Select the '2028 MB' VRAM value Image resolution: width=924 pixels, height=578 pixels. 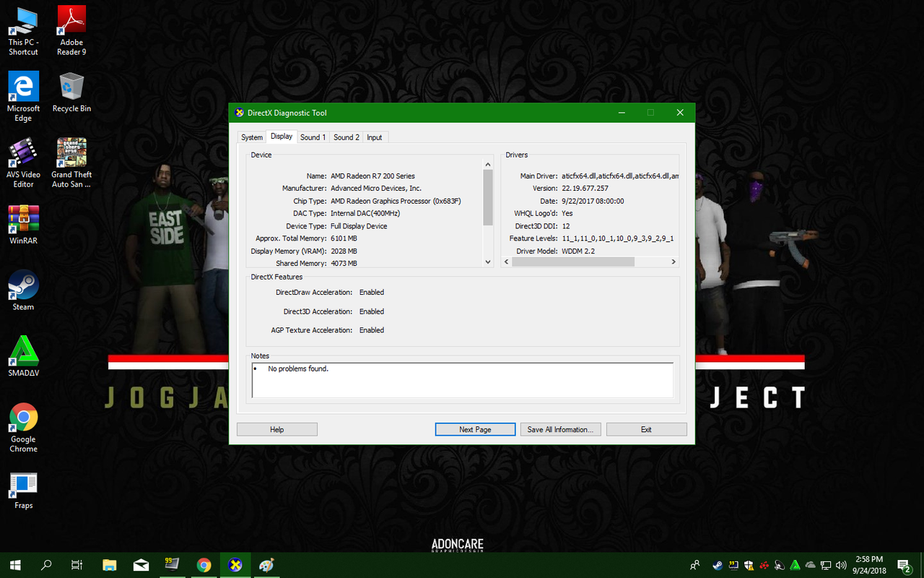coord(344,251)
